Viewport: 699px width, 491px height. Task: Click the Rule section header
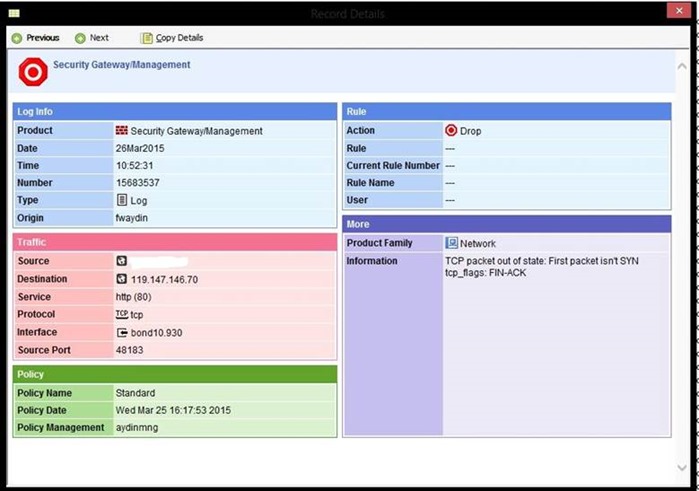(506, 111)
